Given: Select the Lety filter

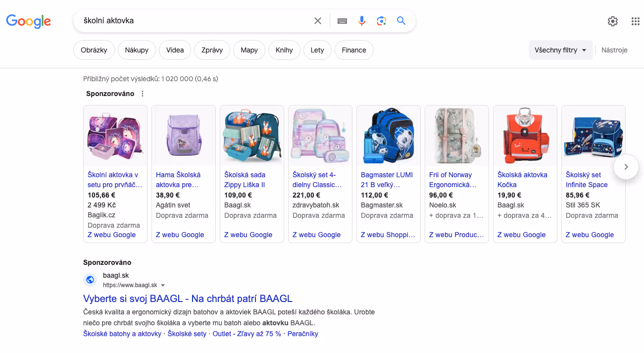Looking at the screenshot, I should tap(317, 50).
